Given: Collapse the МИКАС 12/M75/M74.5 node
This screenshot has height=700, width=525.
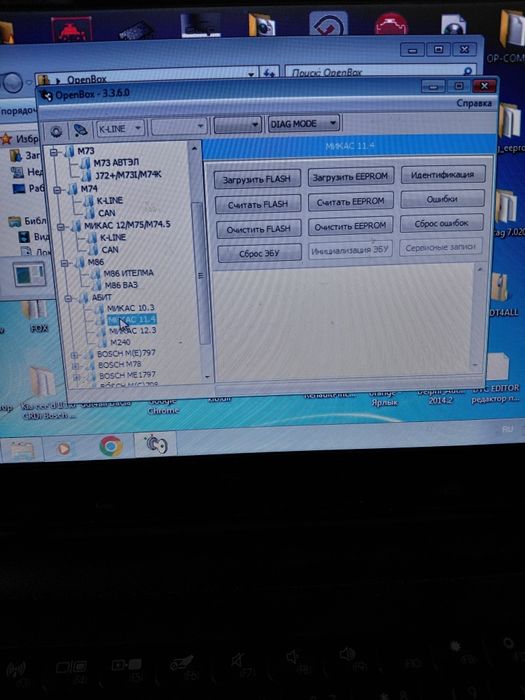Looking at the screenshot, I should pyautogui.click(x=61, y=227).
